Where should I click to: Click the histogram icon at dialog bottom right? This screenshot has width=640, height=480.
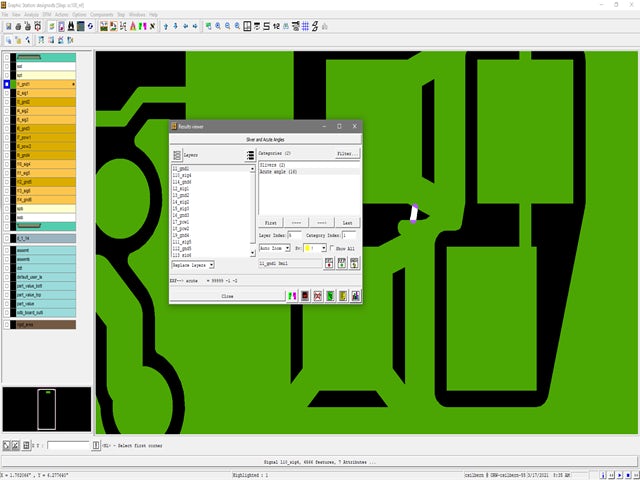tap(354, 296)
